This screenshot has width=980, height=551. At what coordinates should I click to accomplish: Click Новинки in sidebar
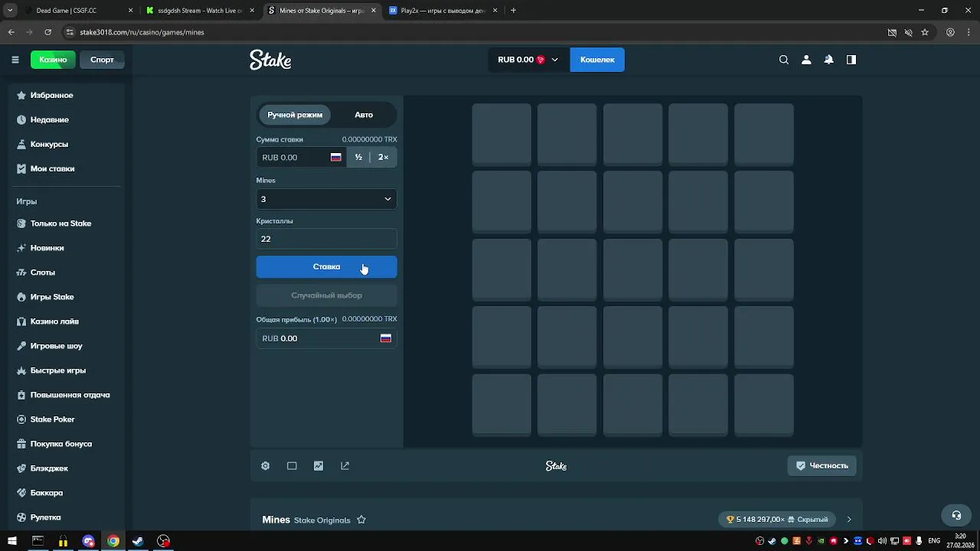click(x=47, y=248)
